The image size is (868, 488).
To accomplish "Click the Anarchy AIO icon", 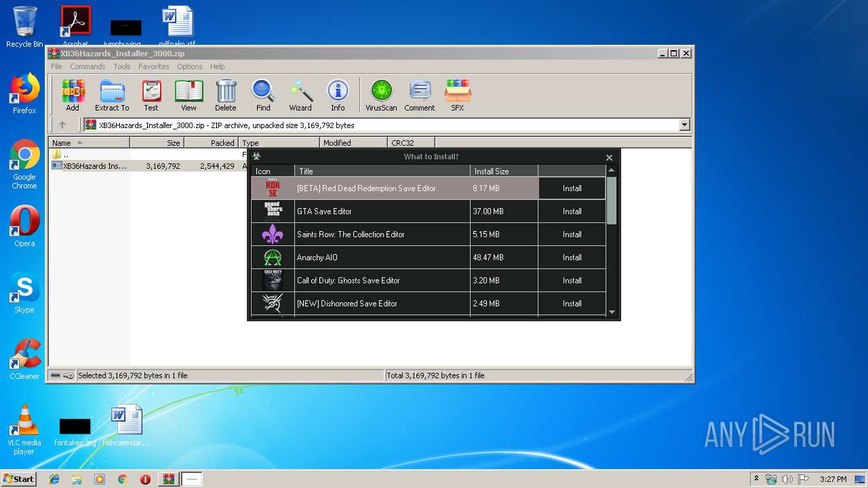I will 273,257.
